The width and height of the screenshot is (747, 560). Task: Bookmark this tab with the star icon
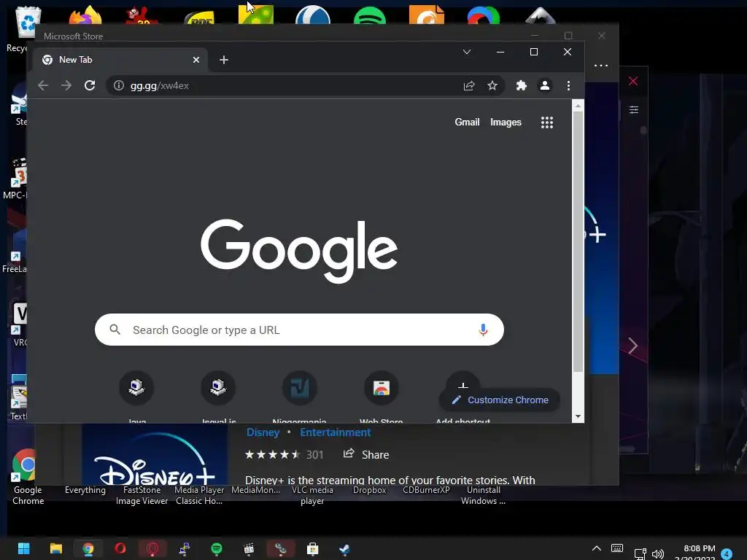(492, 86)
